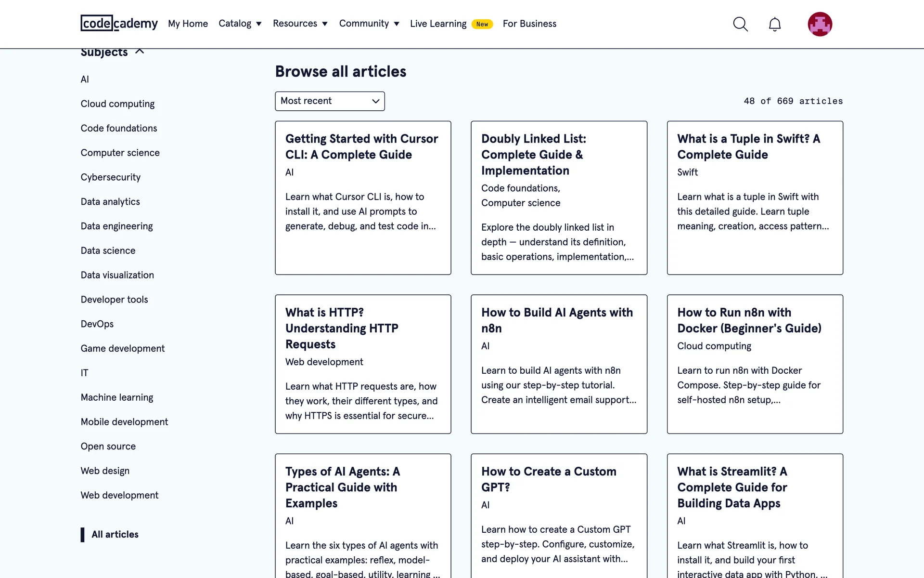924x578 pixels.
Task: Collapse the Subjects section chevron
Action: (x=140, y=51)
